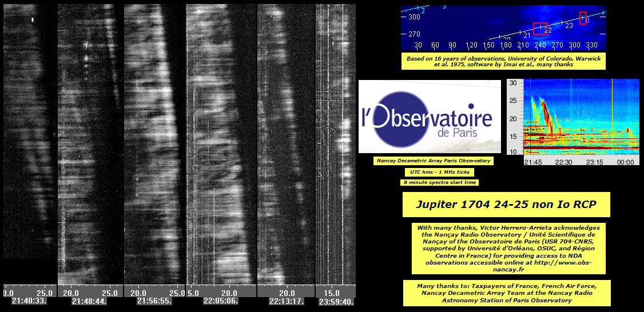The height and width of the screenshot is (312, 644).
Task: Click the 22:13:17 spectrum timestamp label
Action: [287, 301]
